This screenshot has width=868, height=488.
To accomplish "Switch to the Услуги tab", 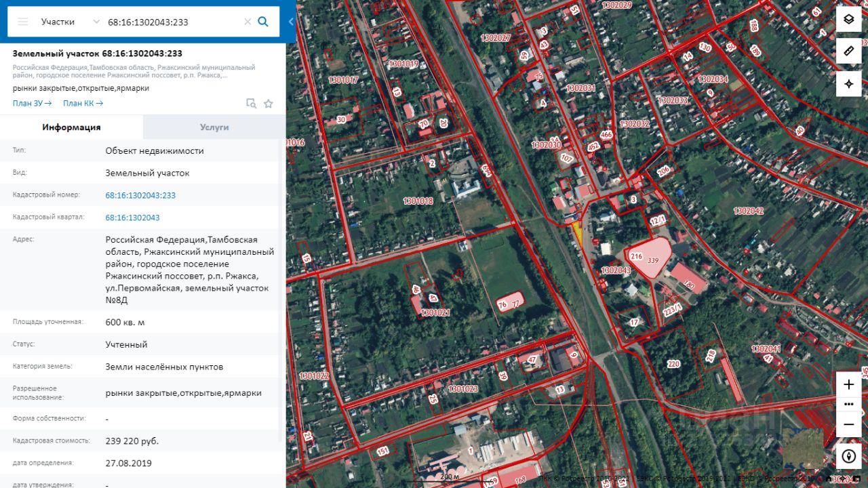I will pos(214,127).
